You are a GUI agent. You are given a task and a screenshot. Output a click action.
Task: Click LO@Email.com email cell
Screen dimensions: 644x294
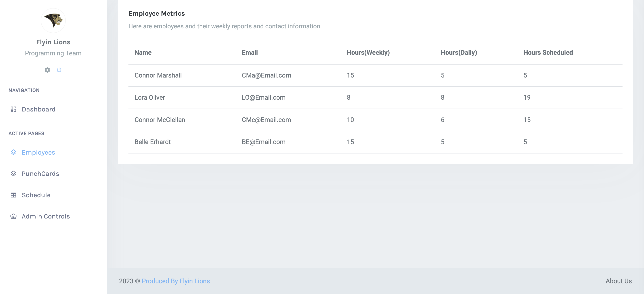[x=264, y=98]
